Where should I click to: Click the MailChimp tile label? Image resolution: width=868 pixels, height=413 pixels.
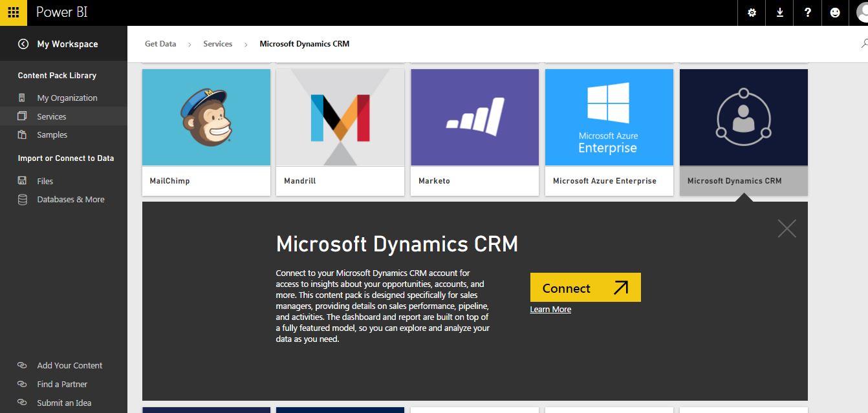(x=169, y=181)
